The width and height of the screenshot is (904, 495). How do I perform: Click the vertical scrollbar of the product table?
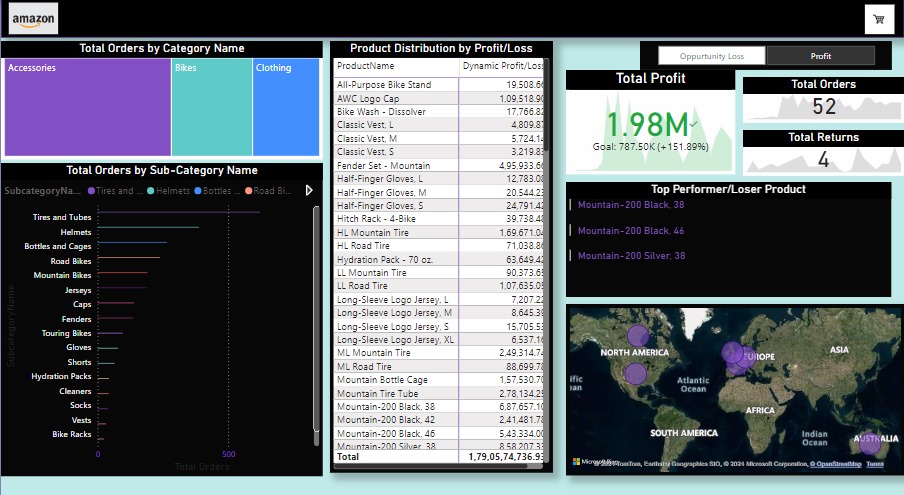[546, 107]
